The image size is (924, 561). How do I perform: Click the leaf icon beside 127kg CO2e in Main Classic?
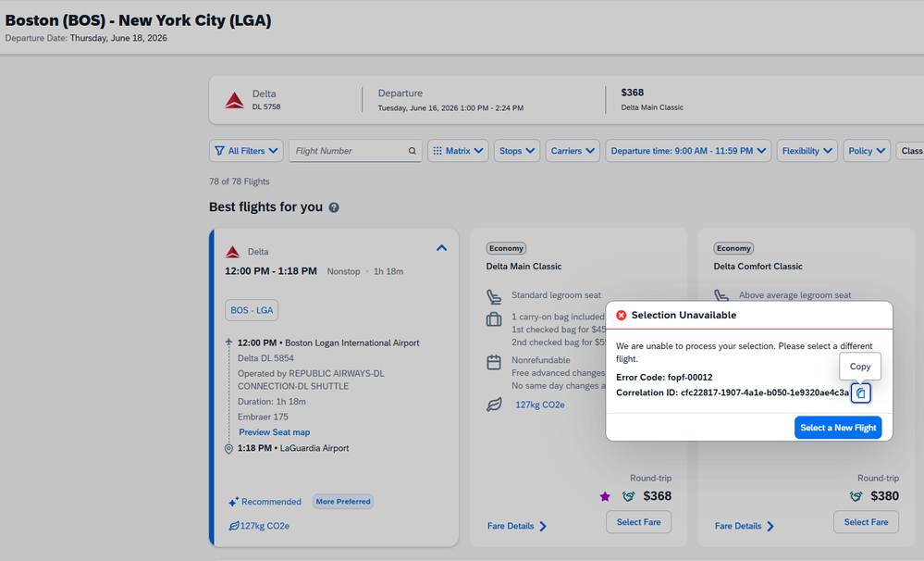coord(494,405)
